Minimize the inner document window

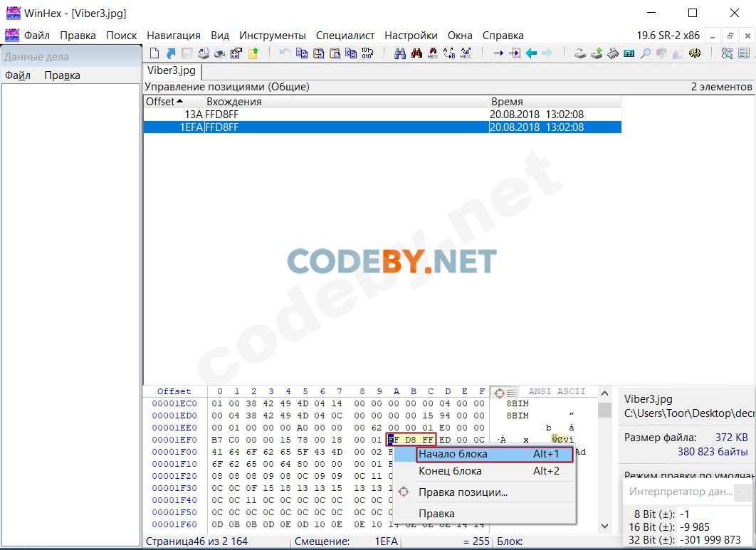coord(713,36)
